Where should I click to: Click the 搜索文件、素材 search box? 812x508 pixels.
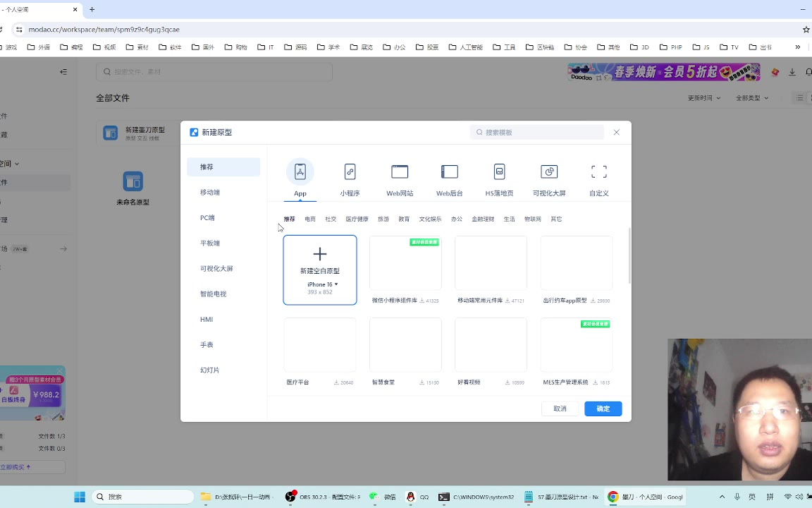click(214, 71)
